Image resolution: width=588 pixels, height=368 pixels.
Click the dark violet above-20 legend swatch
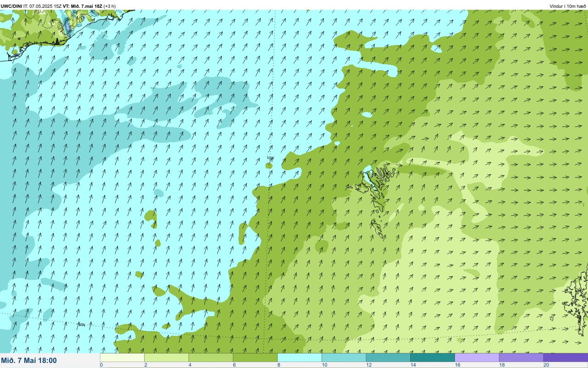(x=565, y=357)
